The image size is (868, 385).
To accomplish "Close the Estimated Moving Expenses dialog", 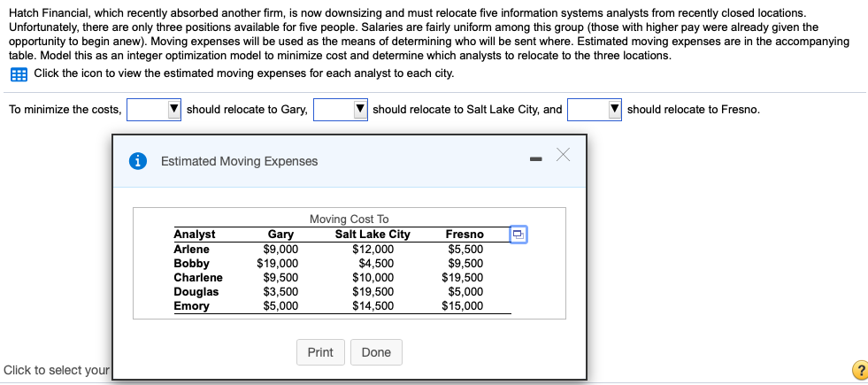I will [563, 155].
